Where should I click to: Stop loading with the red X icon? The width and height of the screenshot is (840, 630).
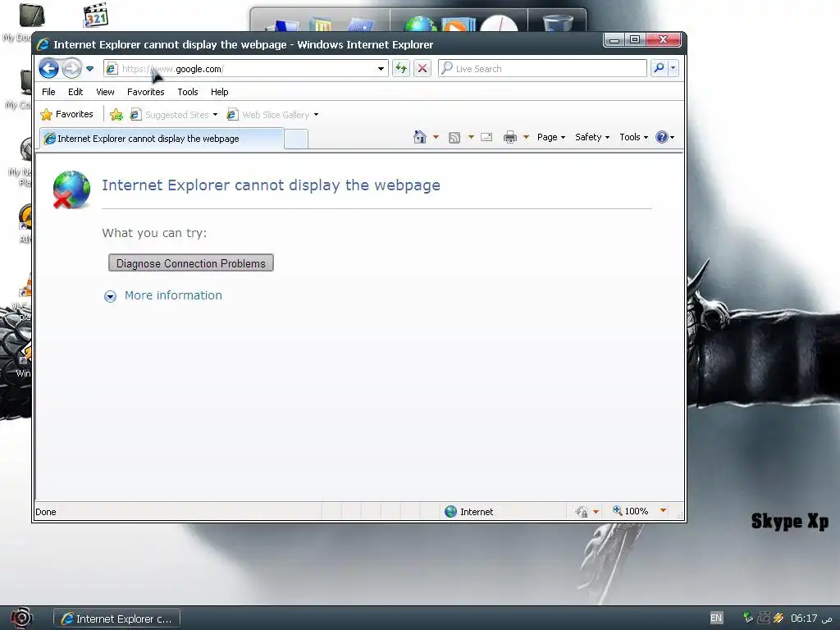(422, 69)
